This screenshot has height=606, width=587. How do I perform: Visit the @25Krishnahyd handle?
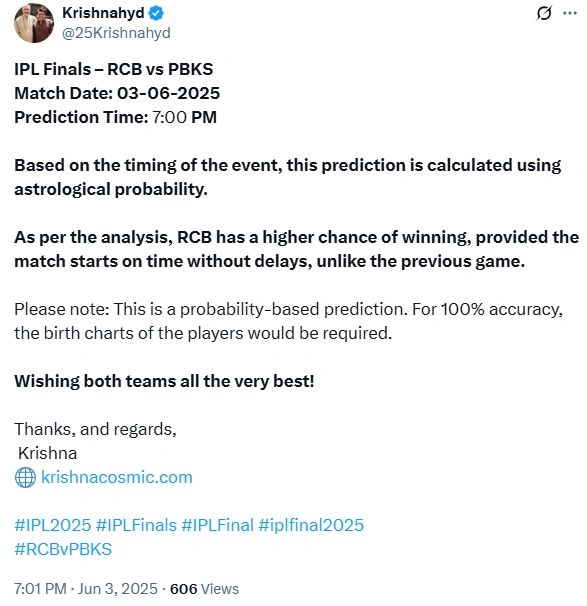click(116, 33)
